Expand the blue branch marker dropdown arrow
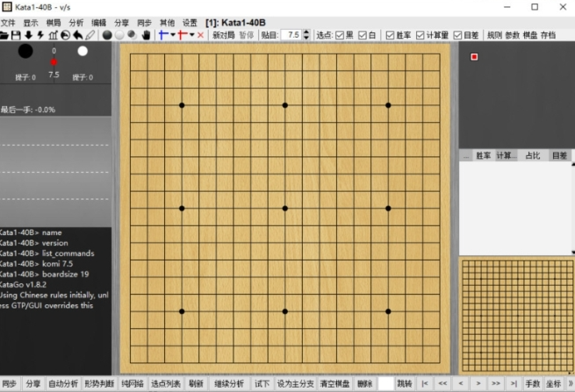The width and height of the screenshot is (575, 392). (173, 35)
